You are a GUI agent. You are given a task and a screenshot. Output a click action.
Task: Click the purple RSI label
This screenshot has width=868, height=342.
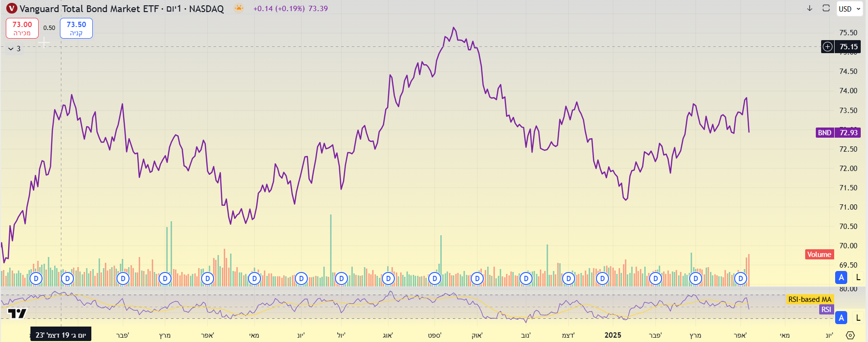click(x=826, y=310)
